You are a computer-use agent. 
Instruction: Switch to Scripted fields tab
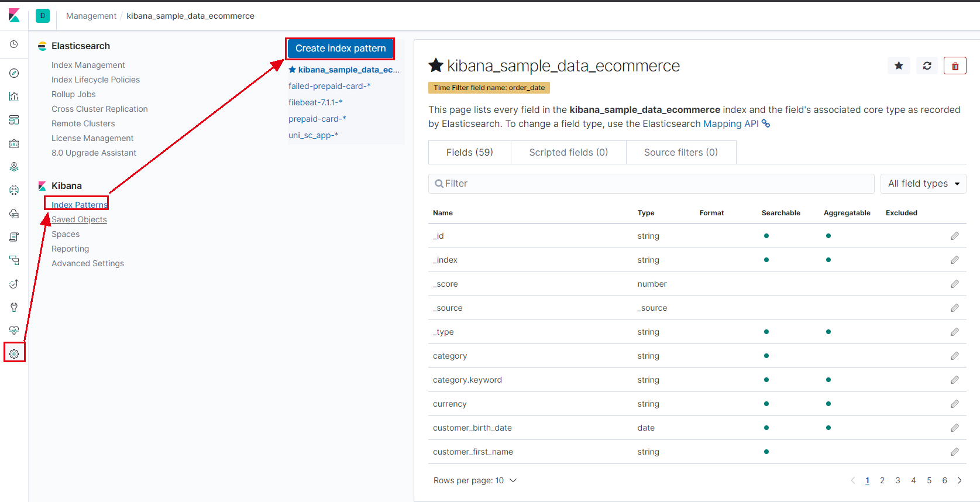[569, 152]
